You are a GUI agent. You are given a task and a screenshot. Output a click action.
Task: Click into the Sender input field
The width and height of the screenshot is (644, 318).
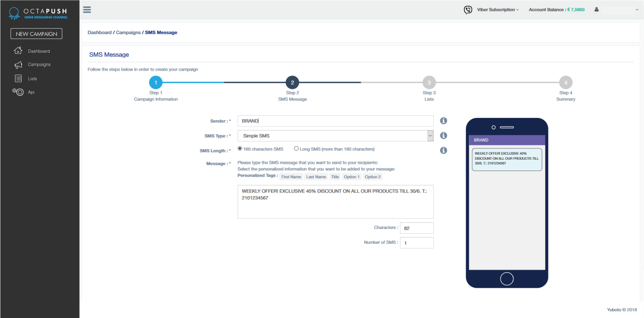[x=336, y=121]
